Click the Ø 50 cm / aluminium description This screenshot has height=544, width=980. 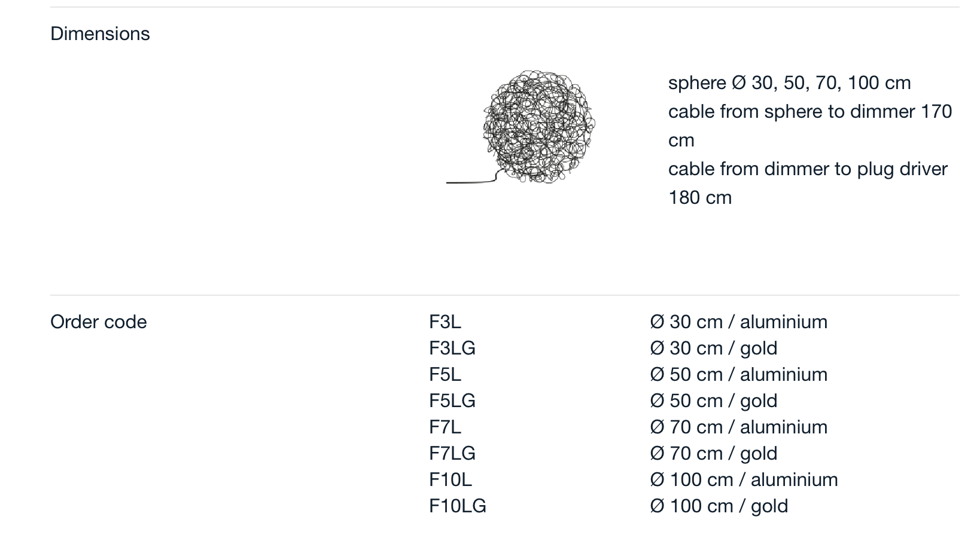pyautogui.click(x=739, y=375)
